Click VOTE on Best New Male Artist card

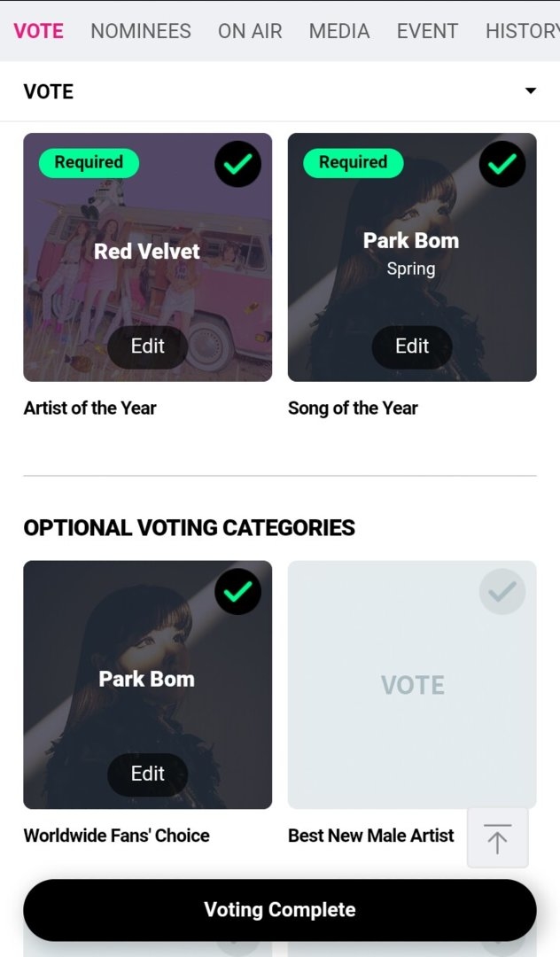click(412, 685)
